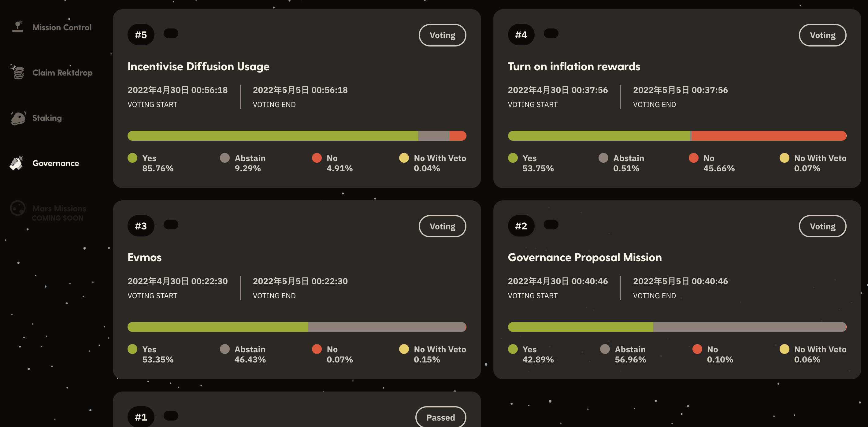Screen dimensions: 868x427
Task: Click the #2 proposal number badge
Action: click(x=521, y=226)
